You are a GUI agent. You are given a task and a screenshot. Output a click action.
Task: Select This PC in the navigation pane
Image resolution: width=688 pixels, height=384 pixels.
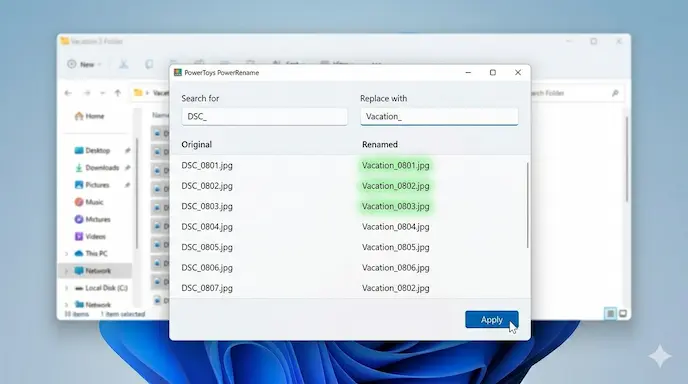(x=91, y=254)
